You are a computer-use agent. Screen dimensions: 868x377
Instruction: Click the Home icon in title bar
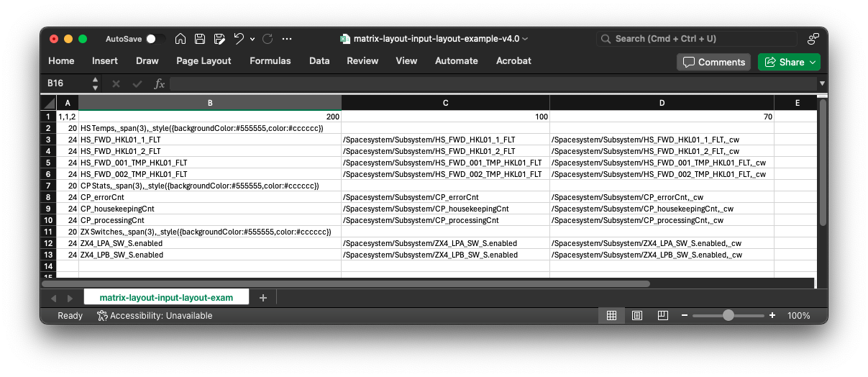coord(181,39)
